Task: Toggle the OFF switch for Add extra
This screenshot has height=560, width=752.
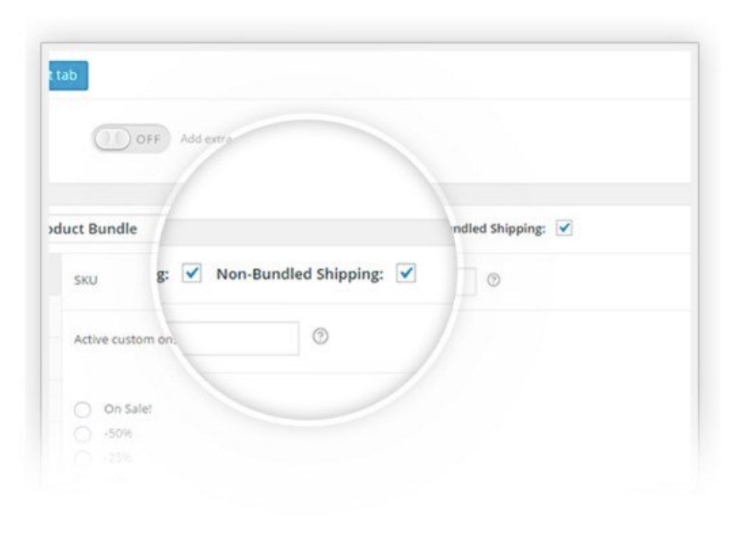Action: pos(132,138)
